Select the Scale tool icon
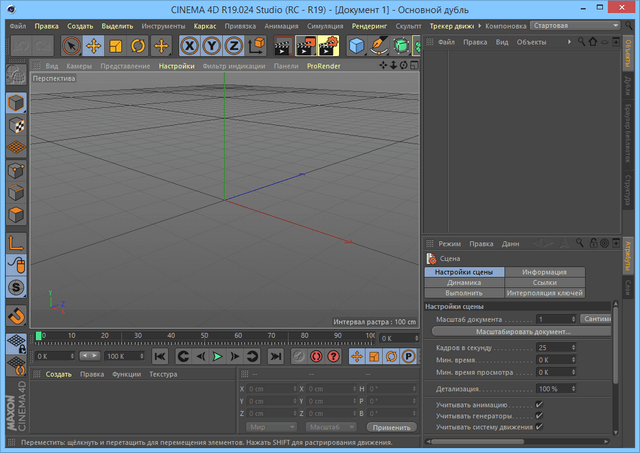Image resolution: width=640 pixels, height=453 pixels. 115,45
